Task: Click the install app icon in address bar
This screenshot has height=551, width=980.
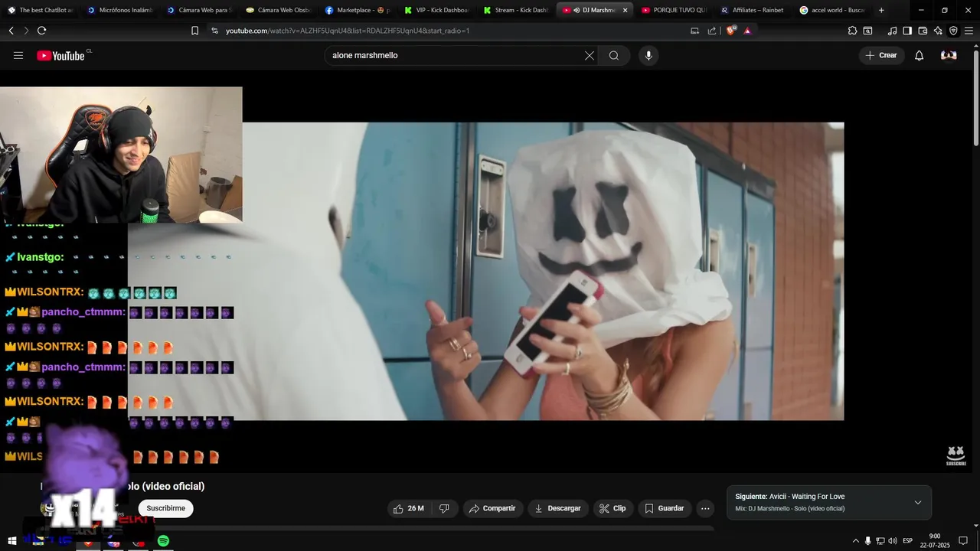Action: pos(694,31)
